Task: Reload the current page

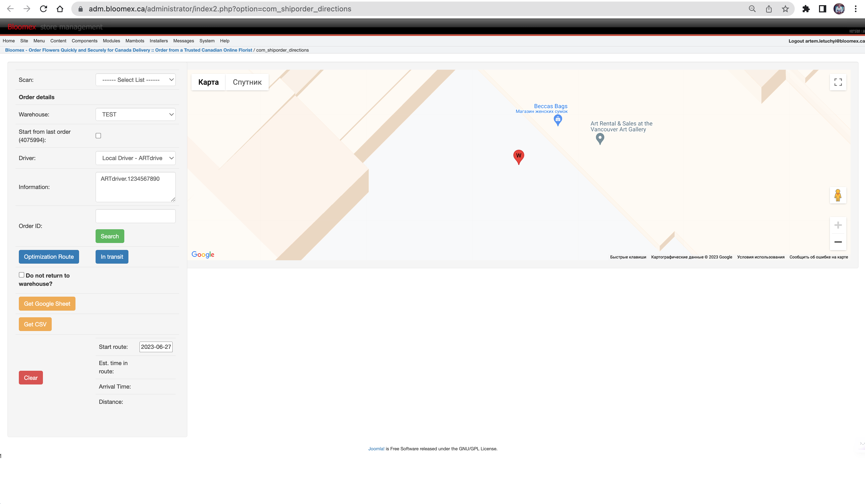Action: click(x=43, y=9)
